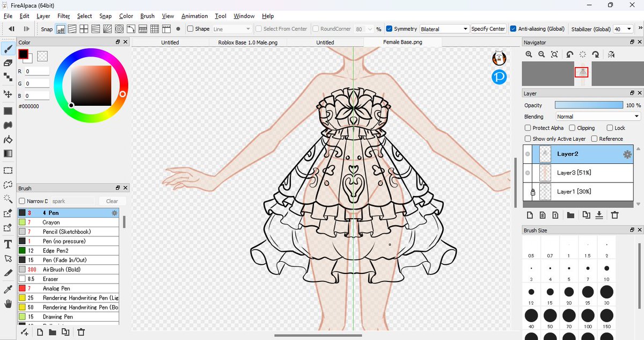Viewport: 644px width, 340px height.
Task: Delete the selected layer with trash icon
Action: click(x=615, y=215)
